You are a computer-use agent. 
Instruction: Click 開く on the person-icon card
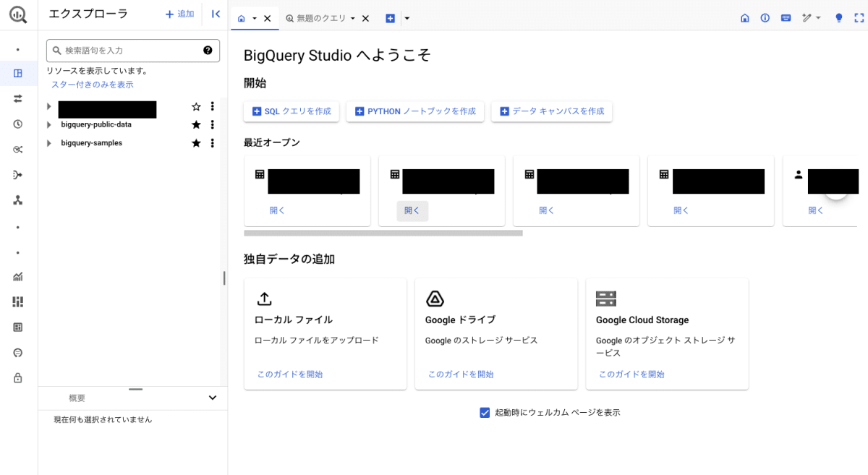pos(816,210)
